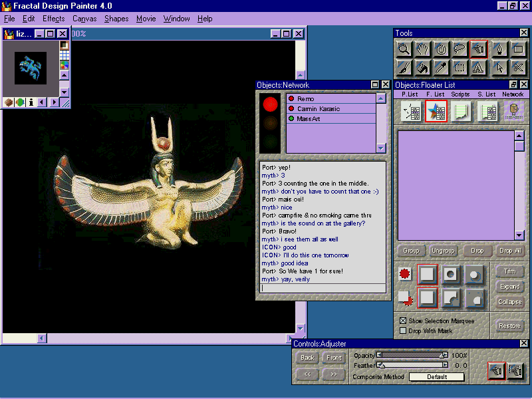532x399 pixels.
Task: Open the Movie menu
Action: tap(146, 19)
